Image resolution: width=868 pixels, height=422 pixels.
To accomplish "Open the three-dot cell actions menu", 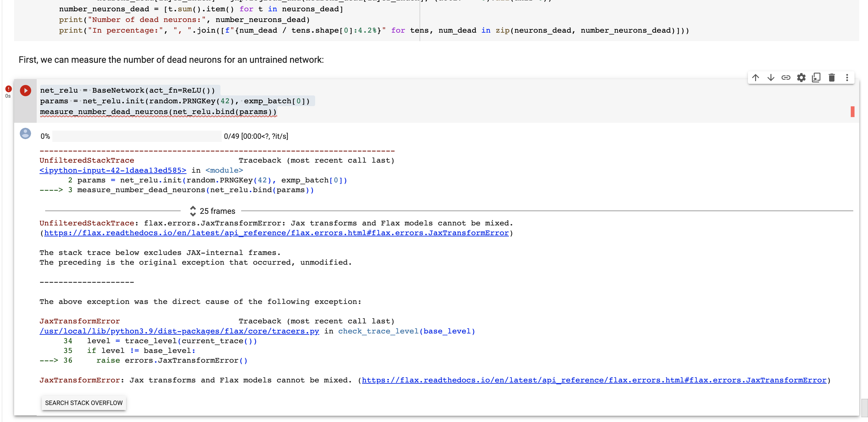I will click(x=847, y=77).
